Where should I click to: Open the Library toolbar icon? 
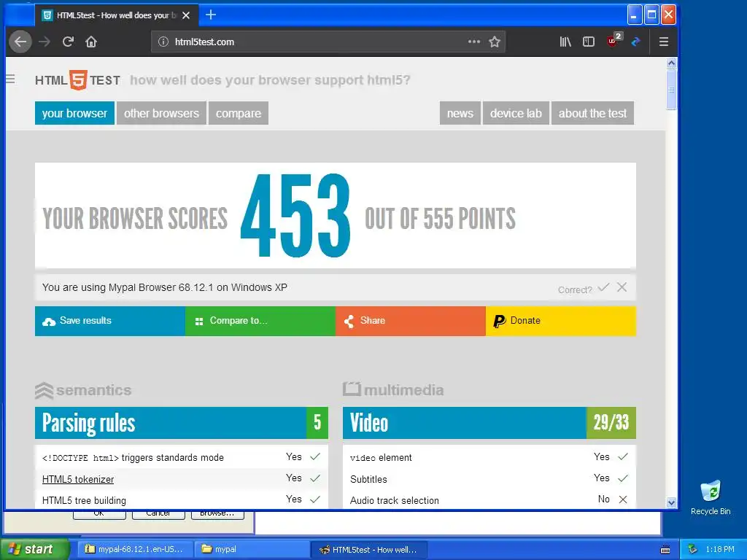565,42
